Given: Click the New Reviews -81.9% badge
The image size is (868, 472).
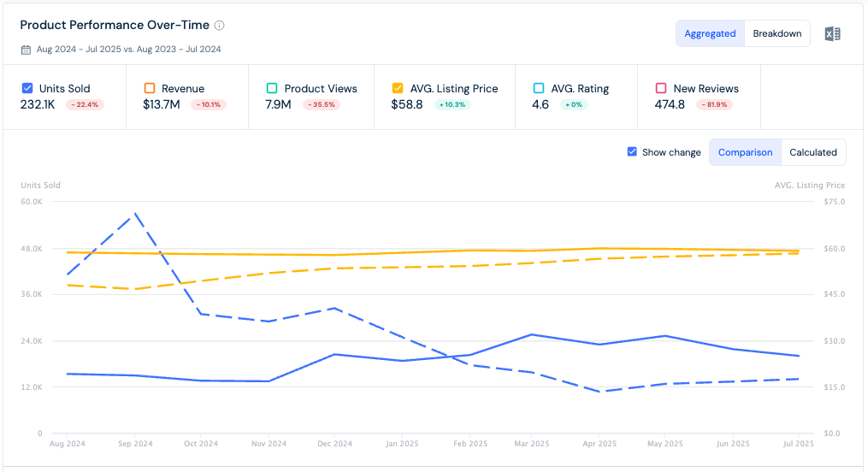Looking at the screenshot, I should [714, 105].
